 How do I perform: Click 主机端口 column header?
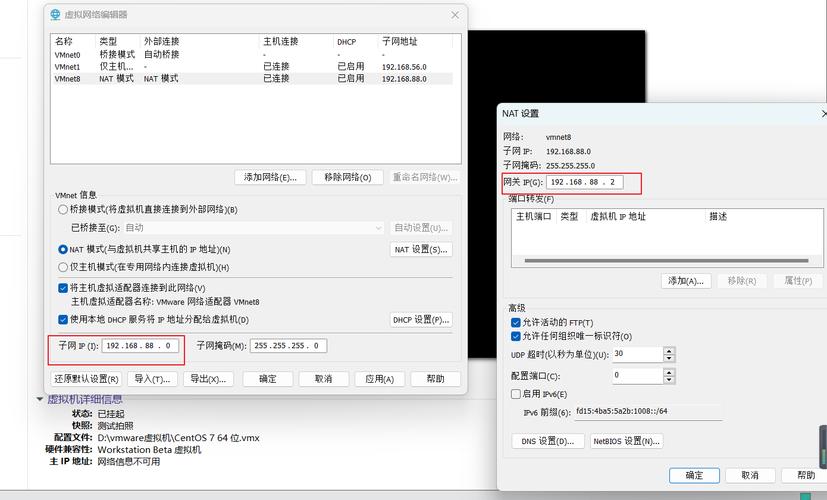pos(533,216)
